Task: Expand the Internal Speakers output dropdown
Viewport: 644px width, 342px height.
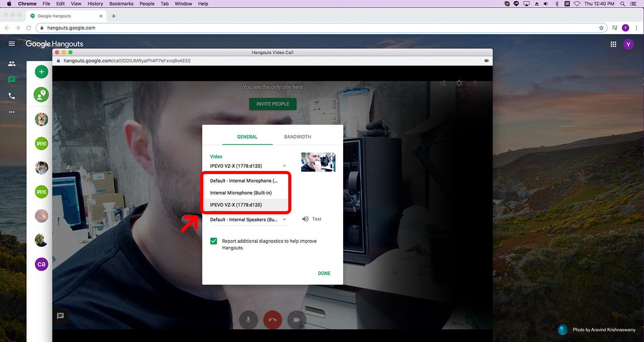Action: click(249, 220)
